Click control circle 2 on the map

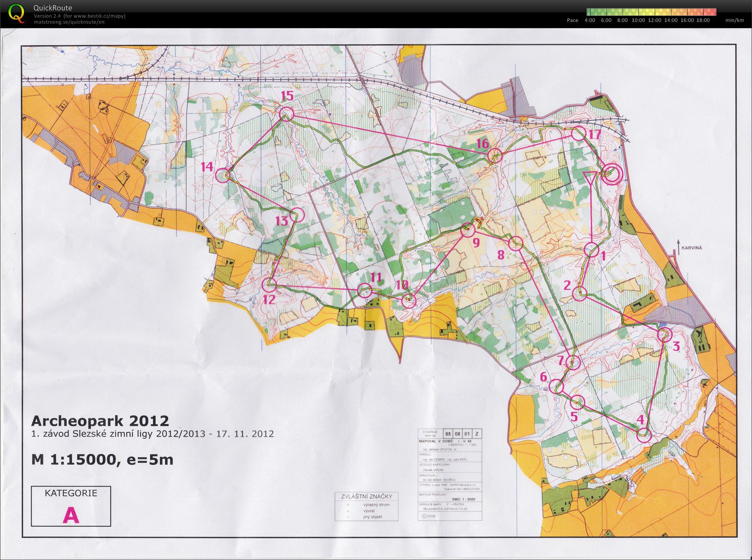coord(579,294)
